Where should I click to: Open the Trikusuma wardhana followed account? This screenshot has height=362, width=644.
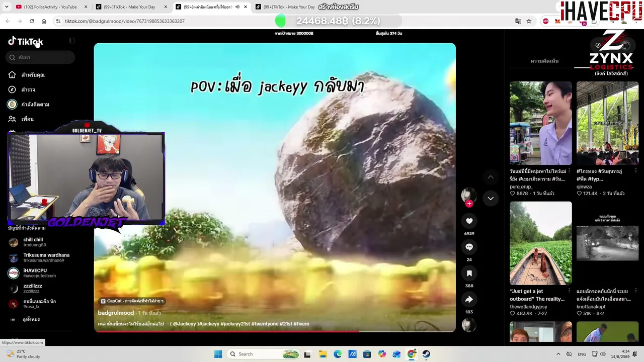click(x=39, y=257)
